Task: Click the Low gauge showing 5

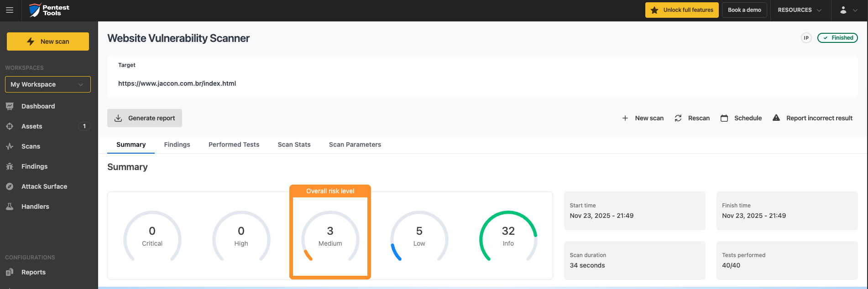Action: coord(419,236)
